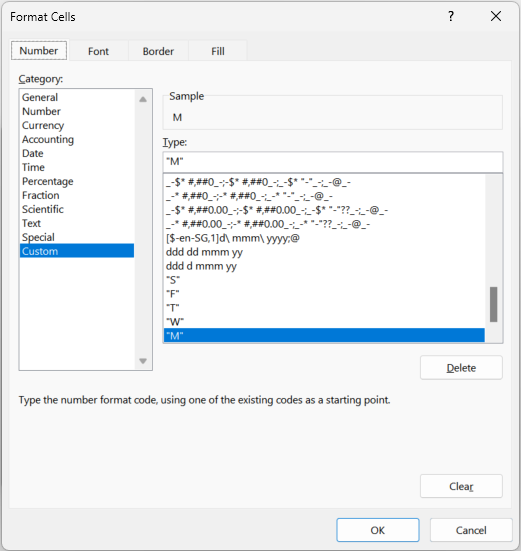The image size is (521, 551).
Task: Delete the selected custom format
Action: coord(461,368)
